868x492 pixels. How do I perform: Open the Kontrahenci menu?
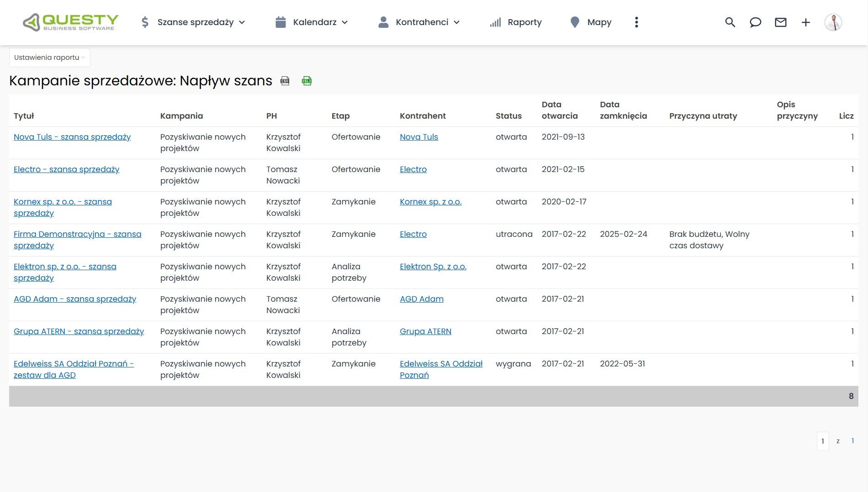point(422,22)
